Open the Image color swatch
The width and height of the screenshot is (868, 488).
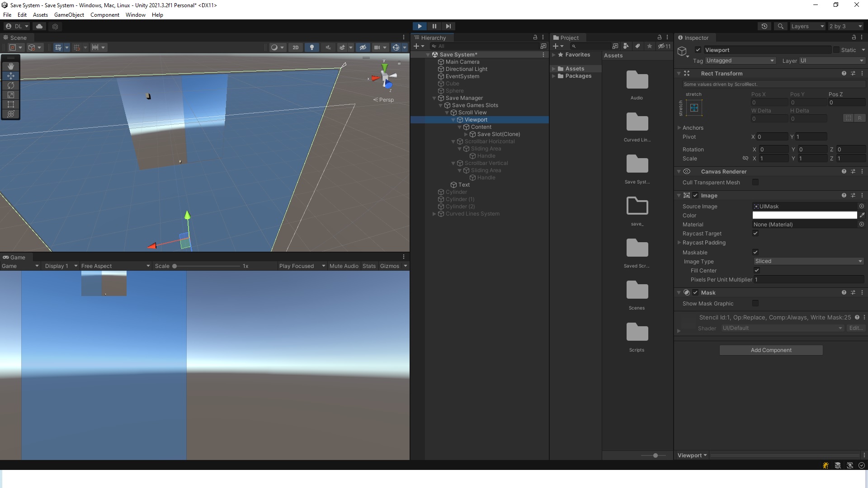point(804,215)
